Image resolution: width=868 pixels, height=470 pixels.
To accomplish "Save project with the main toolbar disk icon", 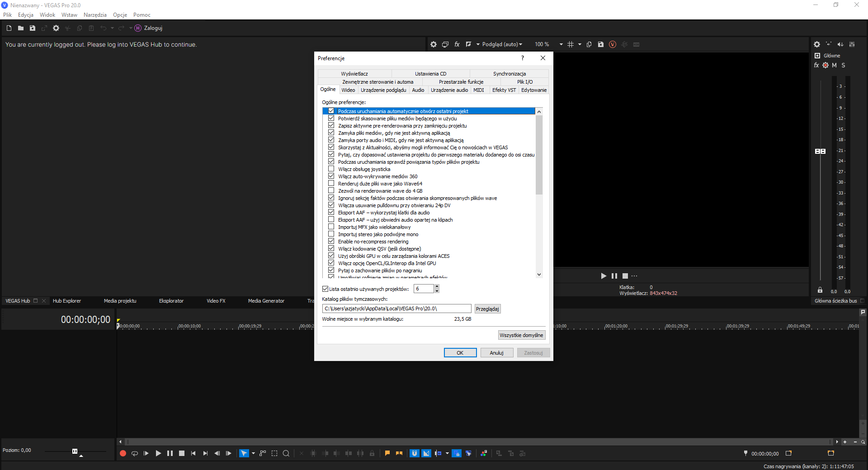I will 33,28.
